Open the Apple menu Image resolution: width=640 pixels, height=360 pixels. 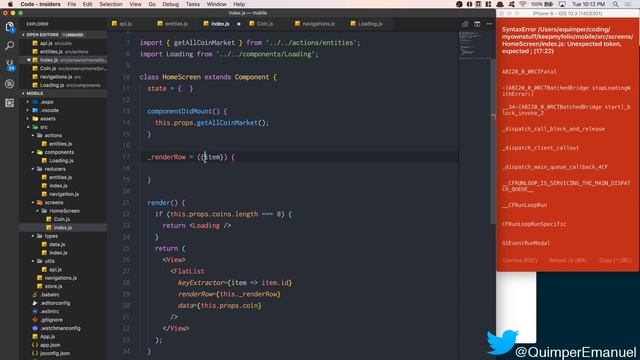tap(10, 4)
